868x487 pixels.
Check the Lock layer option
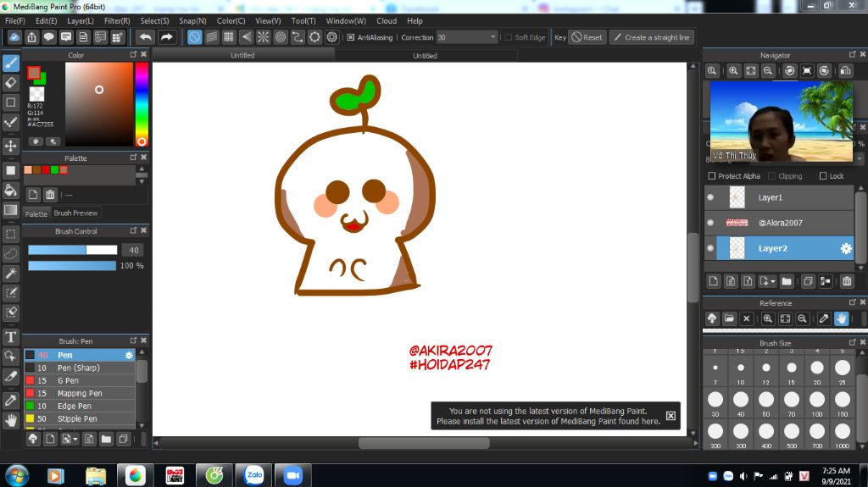pyautogui.click(x=822, y=176)
